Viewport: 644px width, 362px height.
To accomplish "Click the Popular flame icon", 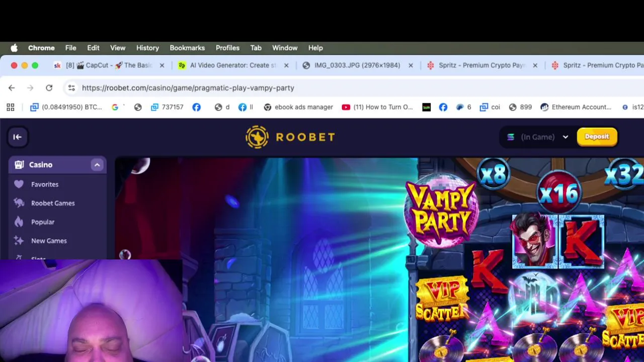I will point(19,222).
